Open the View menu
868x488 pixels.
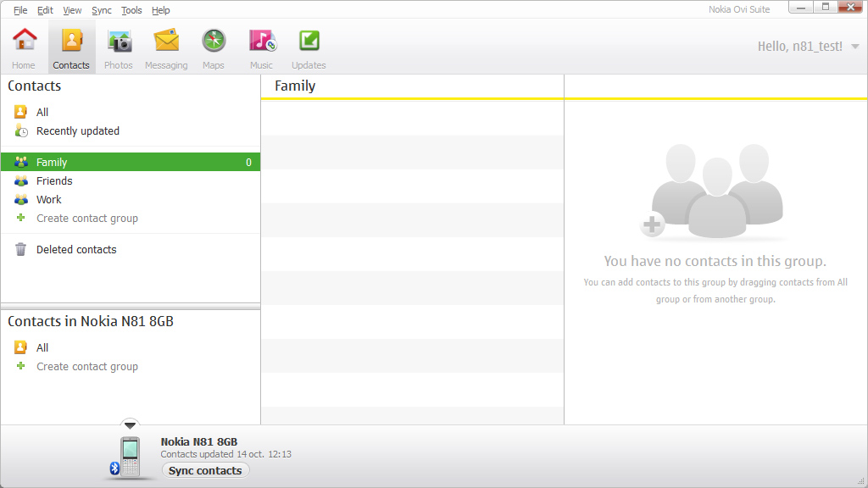(x=72, y=10)
